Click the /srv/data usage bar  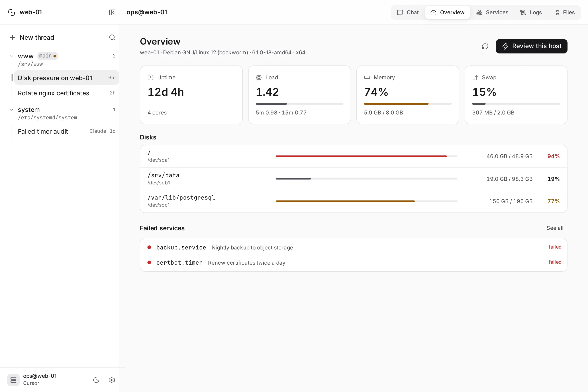pyautogui.click(x=367, y=179)
